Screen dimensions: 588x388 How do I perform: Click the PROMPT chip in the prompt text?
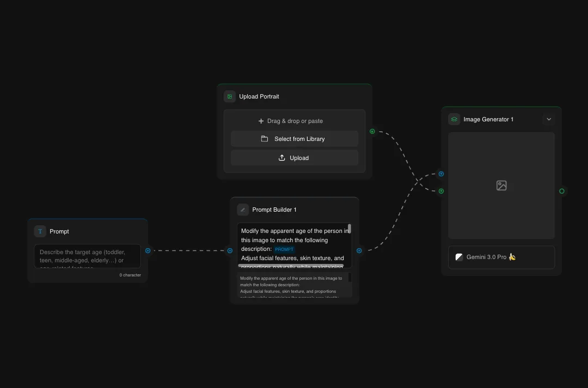[x=284, y=249]
